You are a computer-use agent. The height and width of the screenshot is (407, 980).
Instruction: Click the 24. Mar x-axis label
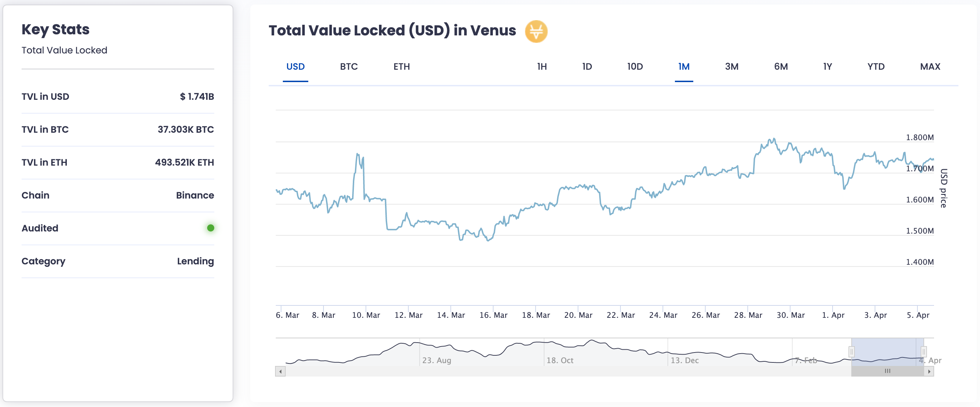point(664,315)
